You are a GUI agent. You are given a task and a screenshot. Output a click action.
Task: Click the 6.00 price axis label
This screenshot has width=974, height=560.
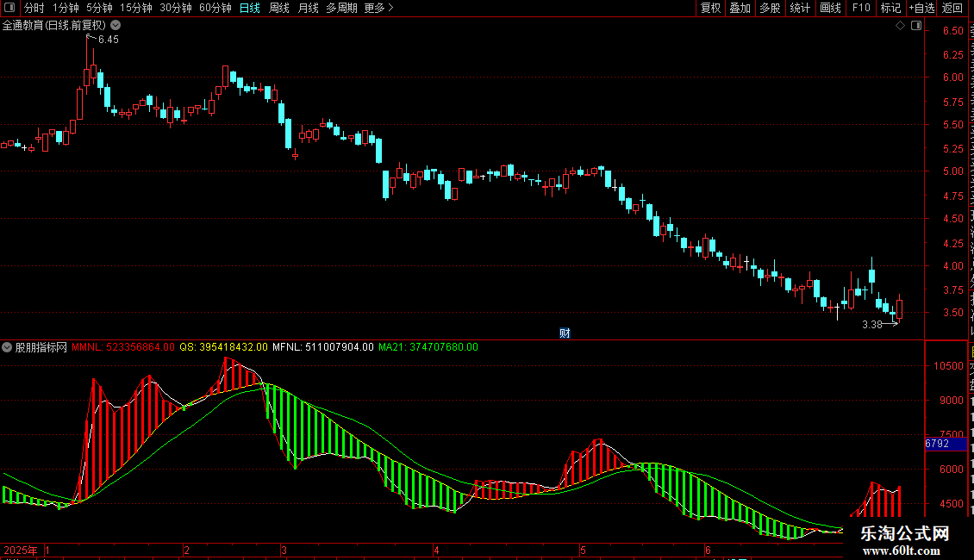[952, 78]
